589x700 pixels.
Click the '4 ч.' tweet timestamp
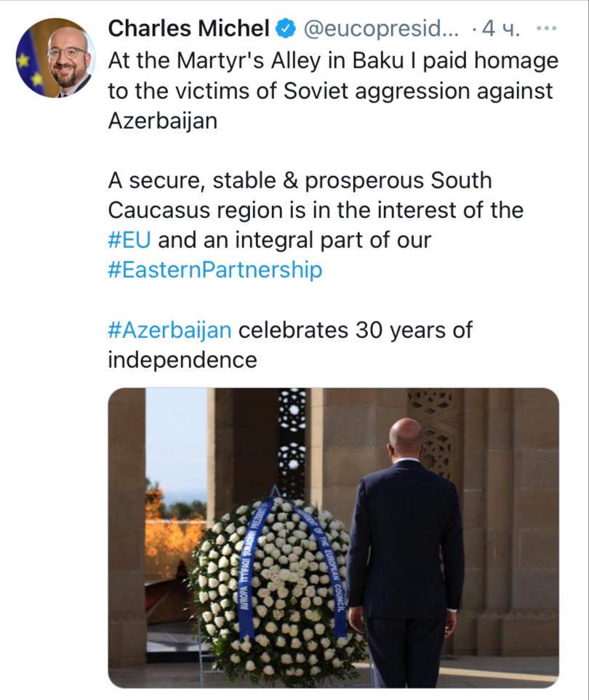click(500, 29)
